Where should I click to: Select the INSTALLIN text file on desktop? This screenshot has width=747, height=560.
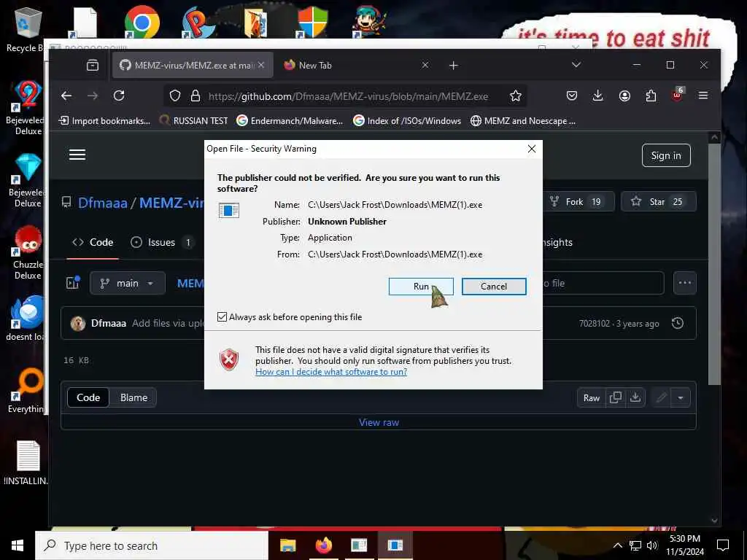[27, 463]
